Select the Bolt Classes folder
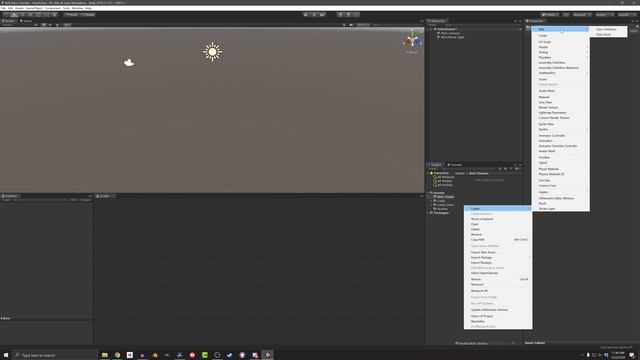Viewport: 640px width, 360px height. (445, 197)
